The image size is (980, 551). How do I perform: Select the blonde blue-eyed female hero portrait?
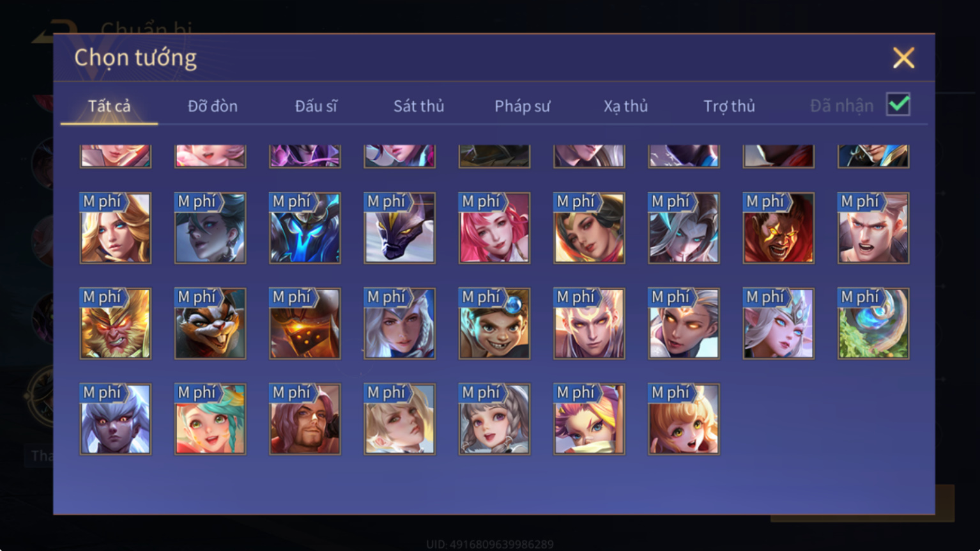tap(116, 228)
